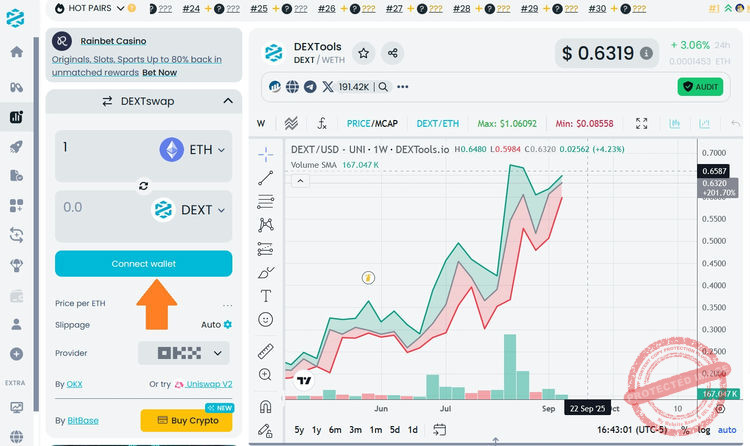Select the ruler measure tool
Screen dimensions: 750x446
[266, 351]
